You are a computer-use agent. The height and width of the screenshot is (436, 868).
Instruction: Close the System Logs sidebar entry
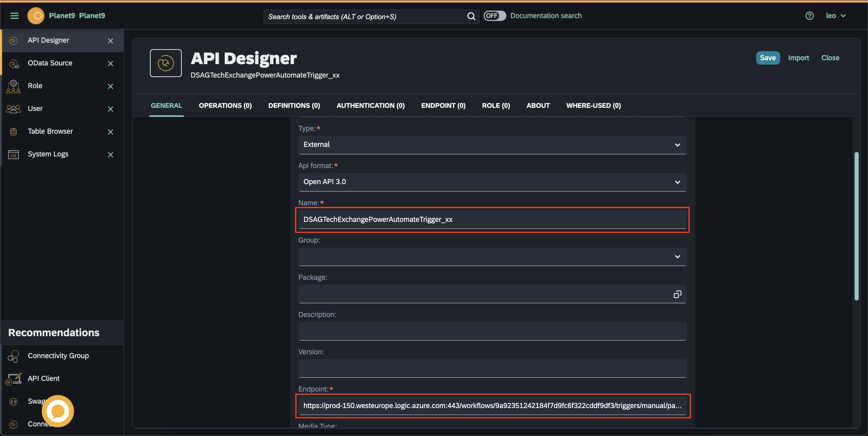(110, 154)
